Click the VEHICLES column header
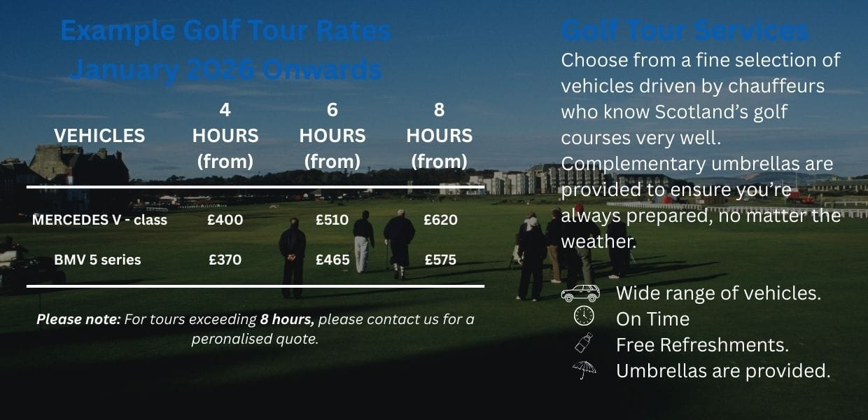868x420 pixels. tap(99, 135)
